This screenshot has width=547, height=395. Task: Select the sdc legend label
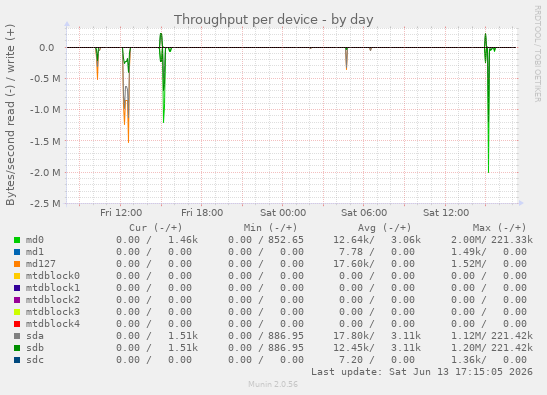(35, 360)
